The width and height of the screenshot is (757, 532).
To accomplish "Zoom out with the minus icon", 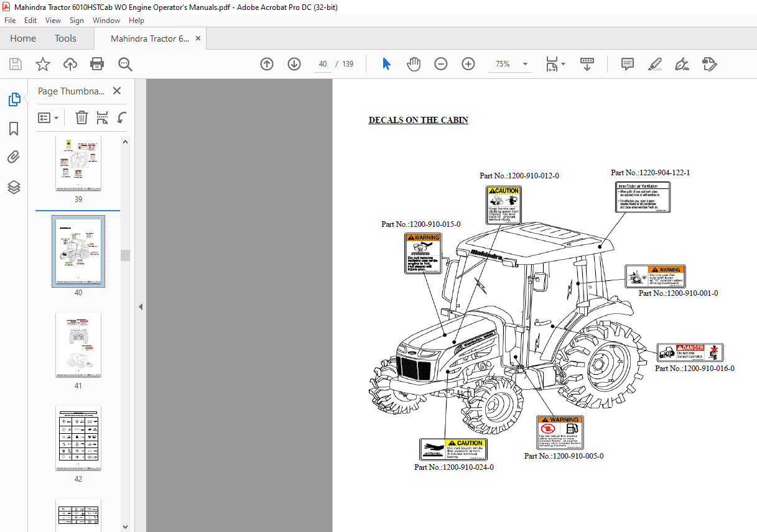I will 441,64.
